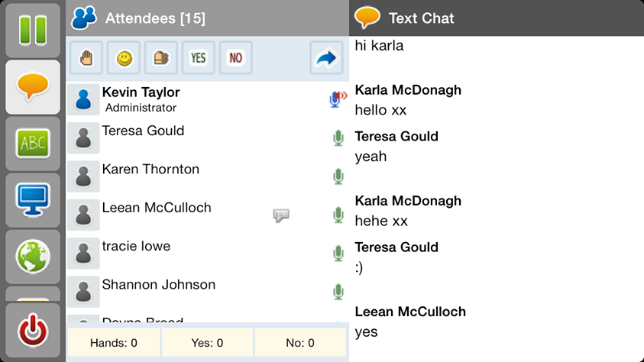
Task: Raise hand using the hand icon
Action: (x=86, y=58)
